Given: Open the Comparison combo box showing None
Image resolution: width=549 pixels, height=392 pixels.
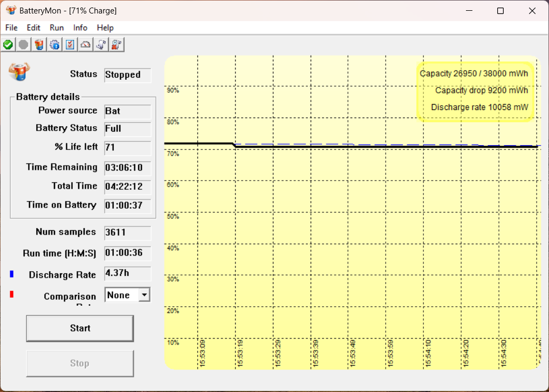Looking at the screenshot, I should [127, 295].
